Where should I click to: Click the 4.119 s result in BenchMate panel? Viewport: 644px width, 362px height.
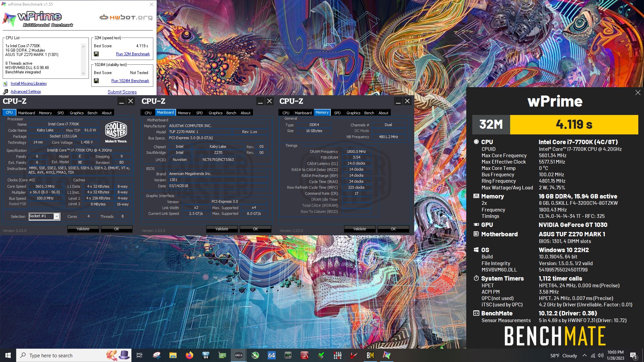point(574,124)
